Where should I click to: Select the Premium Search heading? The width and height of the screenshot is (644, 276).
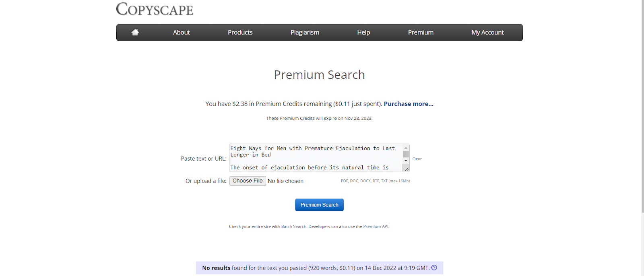tap(319, 75)
